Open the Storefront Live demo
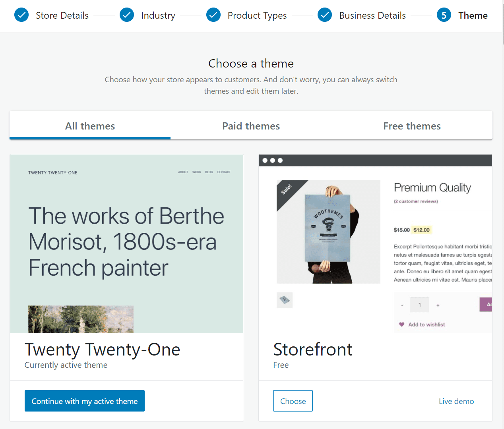Screen dimensions: 504x429 [456, 401]
